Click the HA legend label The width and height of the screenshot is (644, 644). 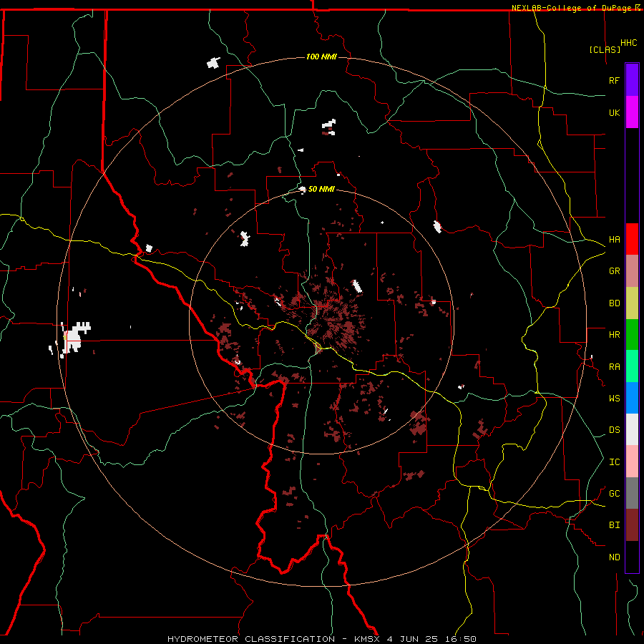click(x=615, y=239)
